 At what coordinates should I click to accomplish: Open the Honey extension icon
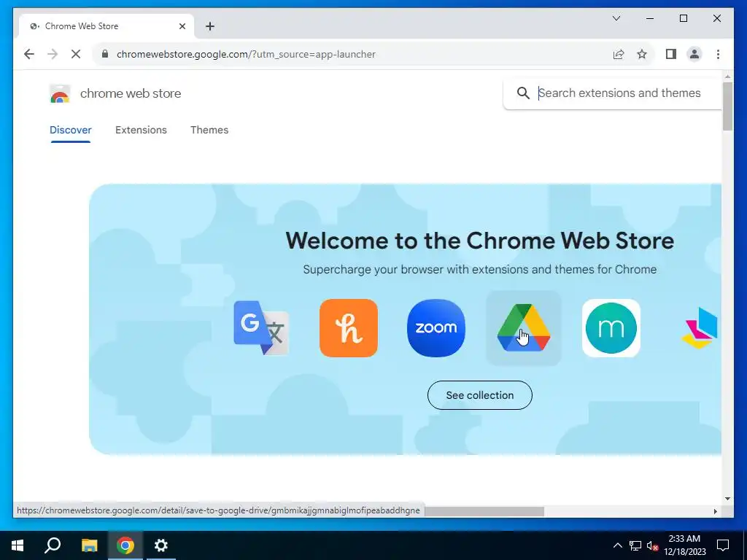[348, 327]
